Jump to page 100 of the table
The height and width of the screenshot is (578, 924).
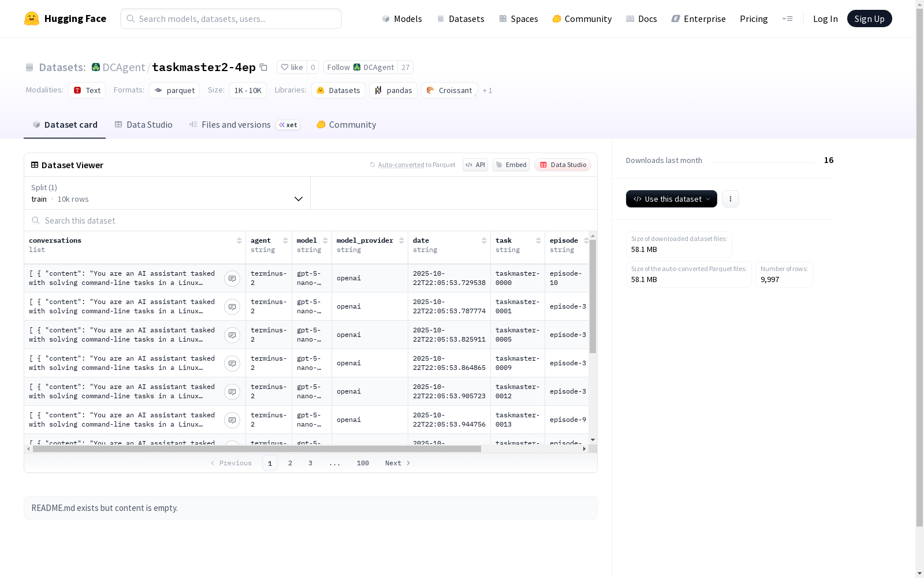click(x=363, y=463)
